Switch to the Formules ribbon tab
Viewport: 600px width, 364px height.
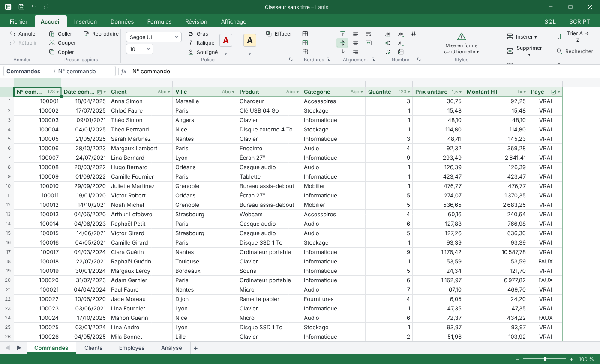pos(159,21)
